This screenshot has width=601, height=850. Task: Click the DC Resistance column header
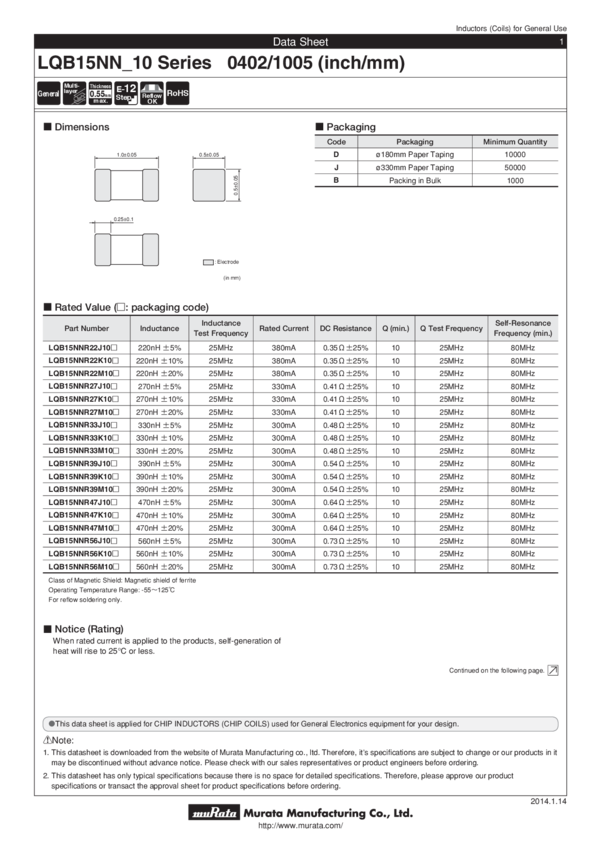(346, 329)
